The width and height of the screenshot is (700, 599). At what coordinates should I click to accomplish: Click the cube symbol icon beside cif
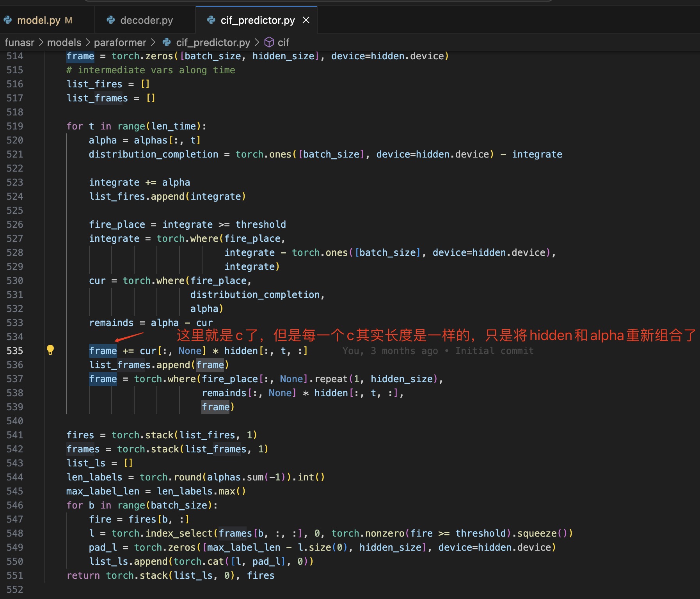[x=269, y=42]
